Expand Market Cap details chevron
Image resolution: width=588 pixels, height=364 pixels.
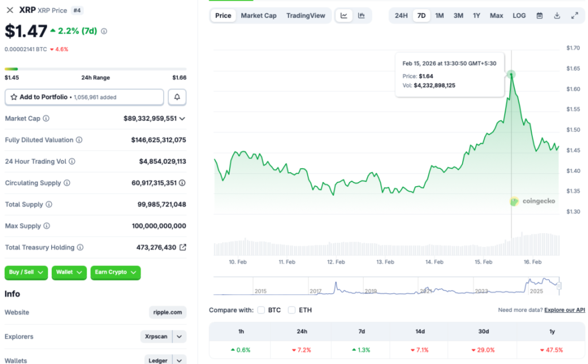[x=183, y=118]
